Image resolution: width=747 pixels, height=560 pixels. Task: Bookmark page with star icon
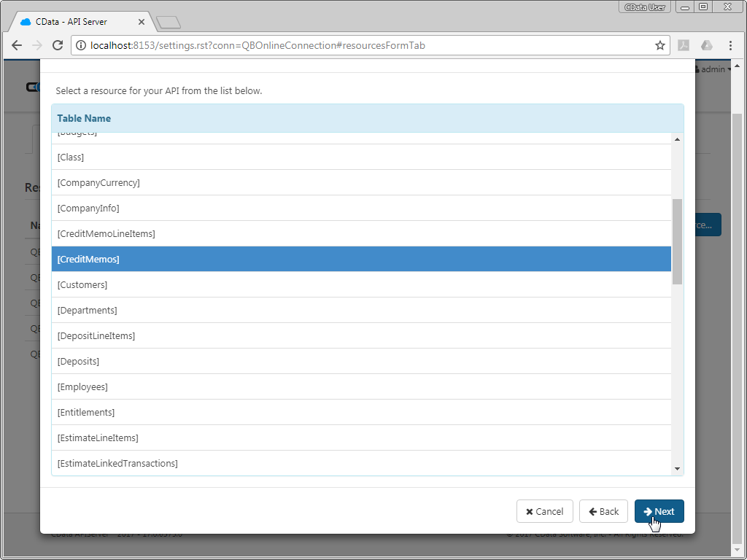(x=659, y=45)
